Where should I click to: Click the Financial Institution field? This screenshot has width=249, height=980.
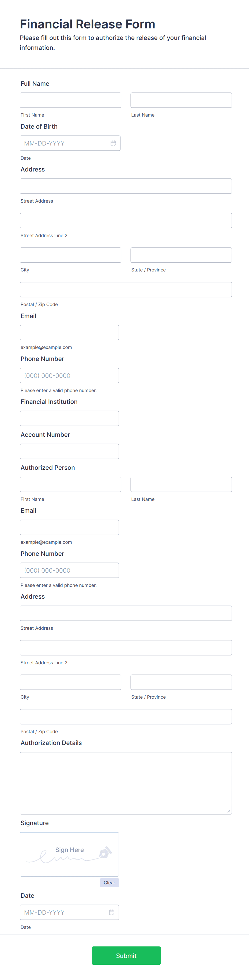[x=69, y=418]
